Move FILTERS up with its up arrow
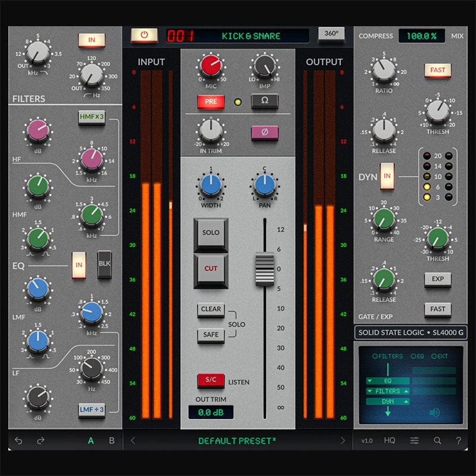Screen dimensions: 476x476 [406, 391]
